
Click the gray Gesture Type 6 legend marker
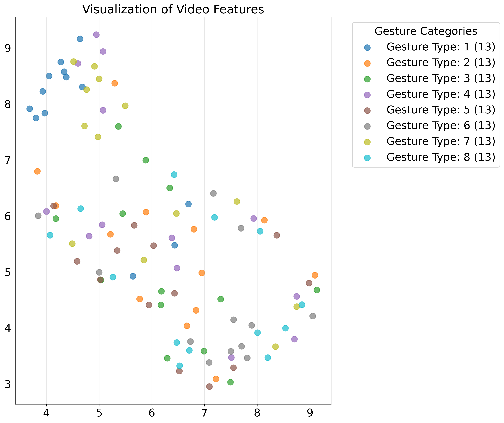[x=367, y=126]
